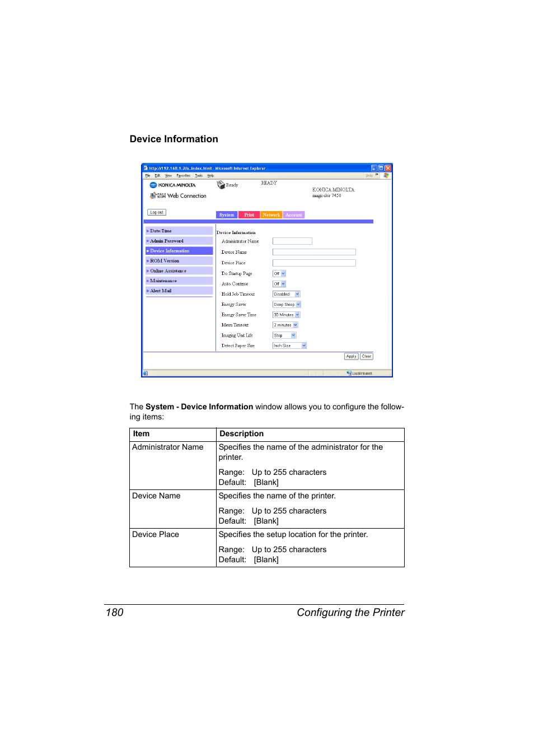Click the Device Place input field
This screenshot has width=534, height=756.
tap(314, 263)
